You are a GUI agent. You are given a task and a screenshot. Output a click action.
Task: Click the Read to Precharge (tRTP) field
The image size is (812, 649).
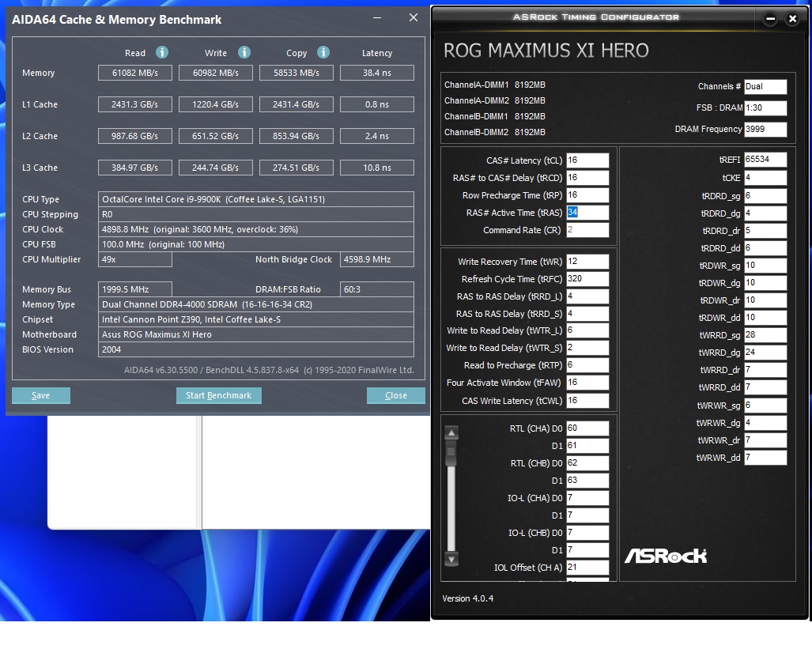coord(587,365)
